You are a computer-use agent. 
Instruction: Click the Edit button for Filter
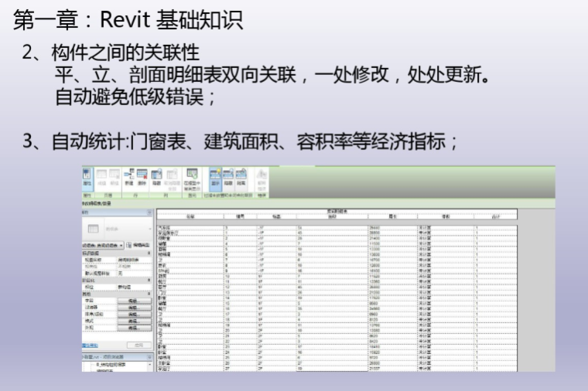[x=134, y=308]
